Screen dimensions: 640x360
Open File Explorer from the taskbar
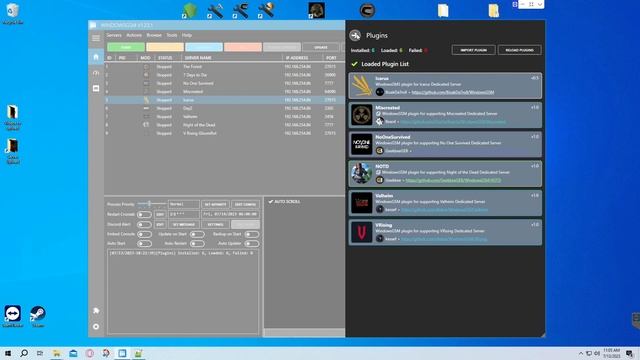pyautogui.click(x=56, y=353)
